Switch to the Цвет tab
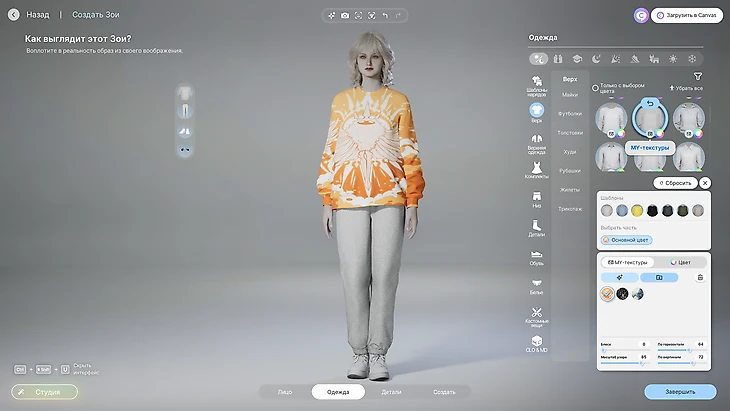 pos(680,263)
